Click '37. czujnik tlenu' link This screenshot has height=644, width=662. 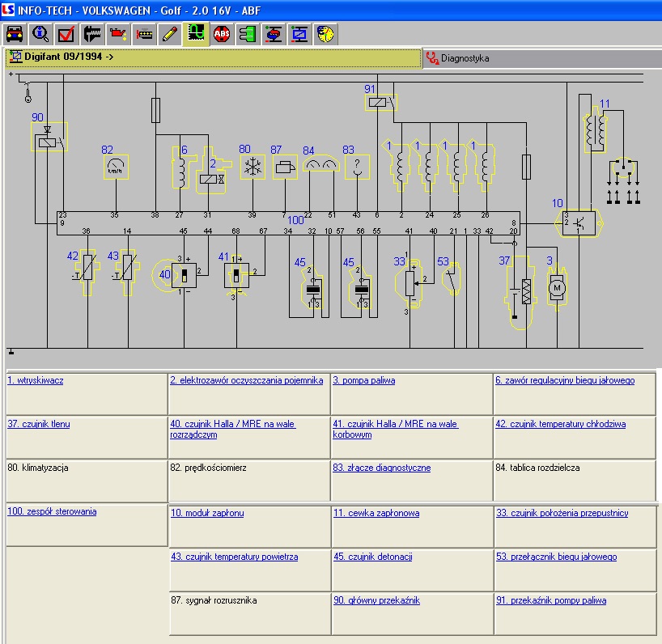click(x=39, y=424)
